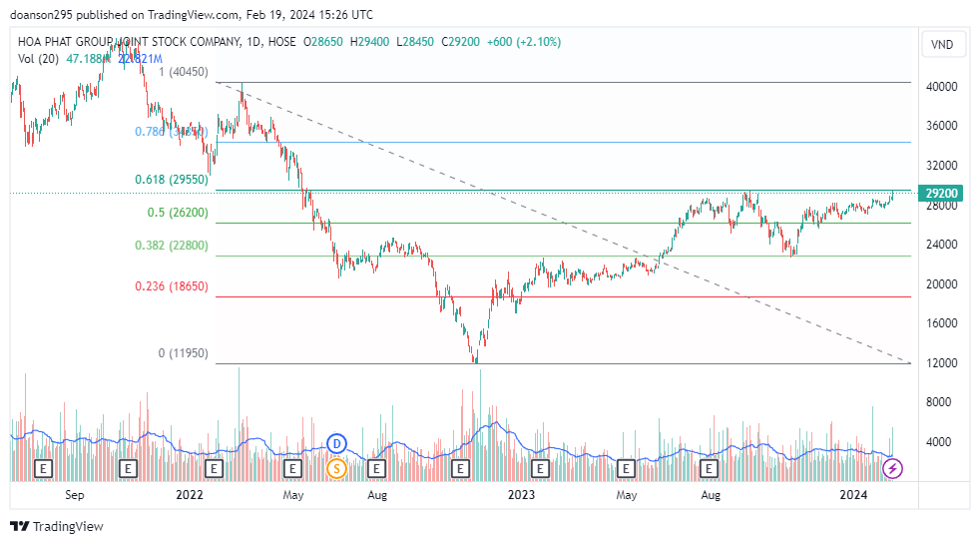Click the 4000 volume axis label

[x=939, y=442]
